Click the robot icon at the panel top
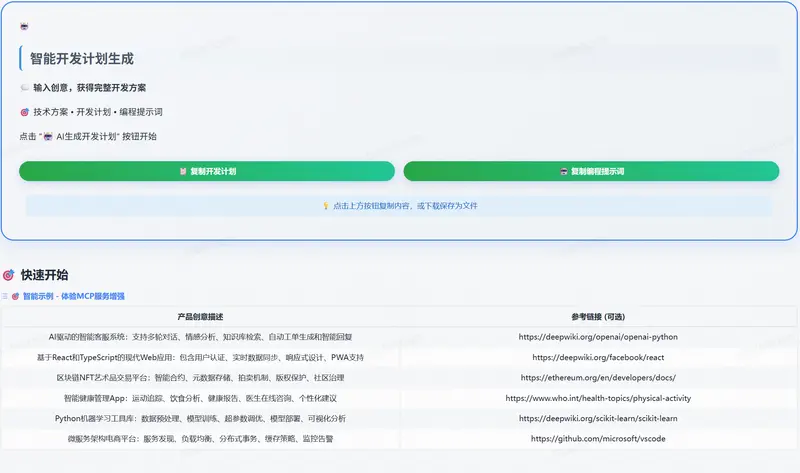Viewport: 800px width, 473px height. click(24, 26)
